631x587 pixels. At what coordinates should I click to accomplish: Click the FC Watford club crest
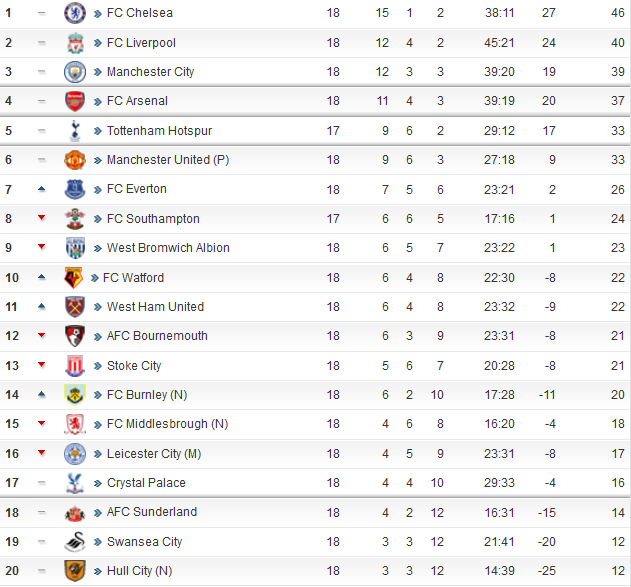coord(73,278)
